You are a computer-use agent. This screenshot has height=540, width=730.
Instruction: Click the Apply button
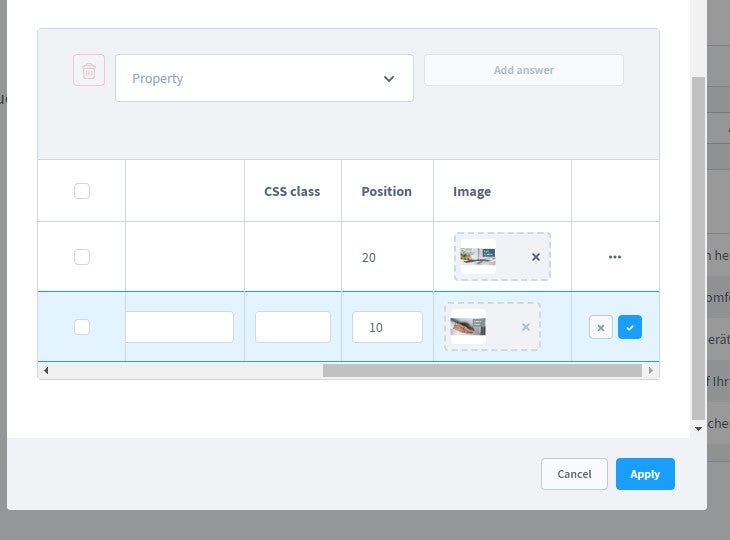pyautogui.click(x=645, y=474)
